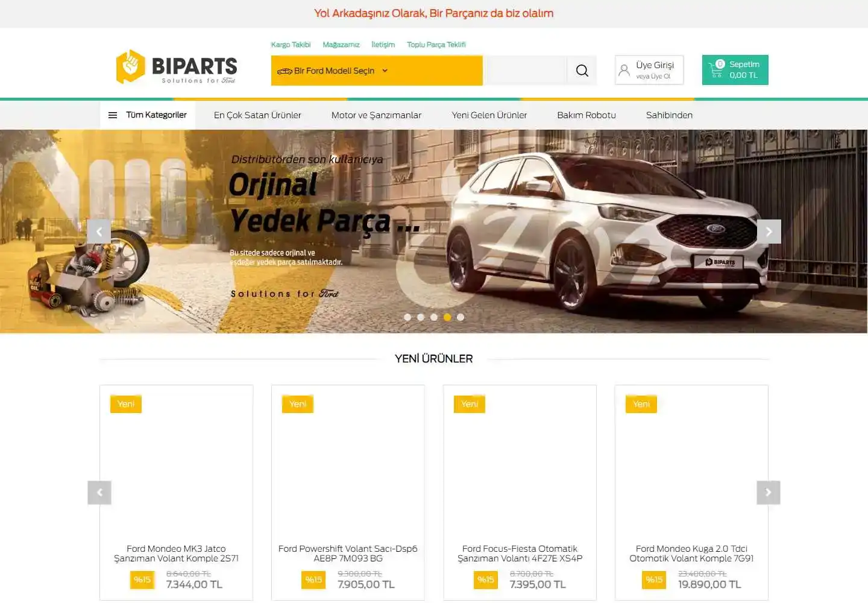Go to next banner slide
The image size is (868, 603).
pyautogui.click(x=769, y=232)
